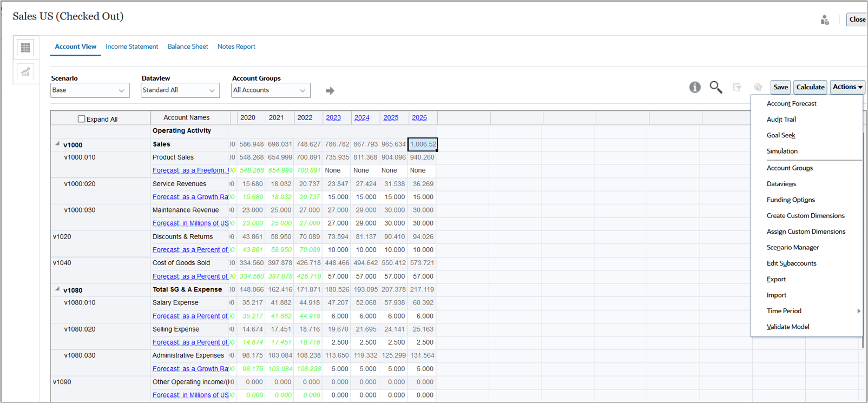Select the Sales 2026 cell 1,006.52

click(x=422, y=144)
